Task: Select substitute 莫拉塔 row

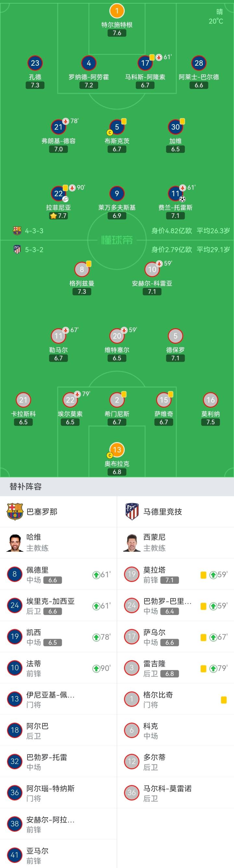Action: click(175, 575)
